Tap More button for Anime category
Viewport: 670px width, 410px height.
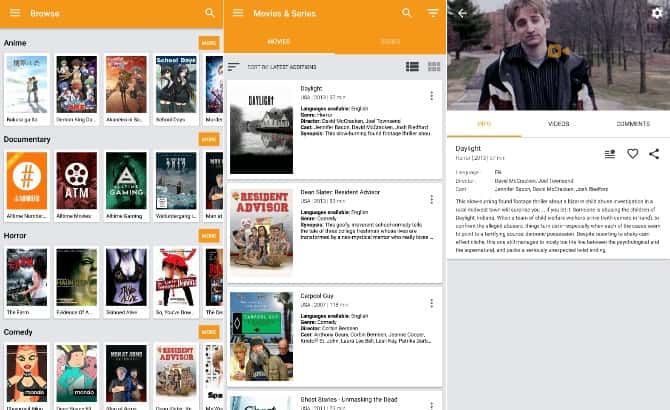[209, 43]
